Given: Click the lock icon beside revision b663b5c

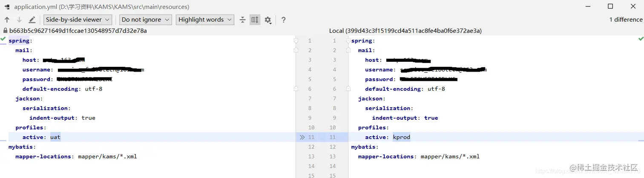Looking at the screenshot, I should [x=5, y=31].
